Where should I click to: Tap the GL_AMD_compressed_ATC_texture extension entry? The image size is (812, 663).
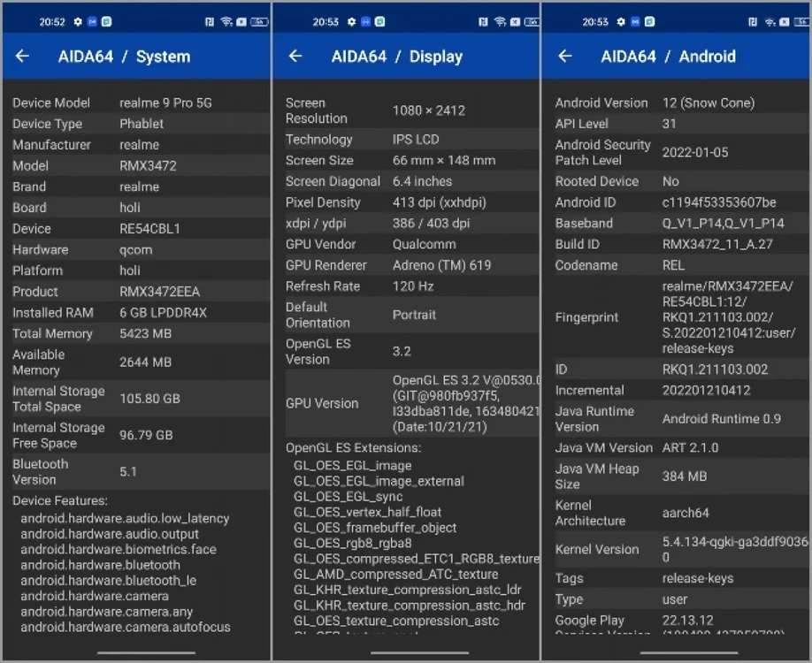[395, 574]
